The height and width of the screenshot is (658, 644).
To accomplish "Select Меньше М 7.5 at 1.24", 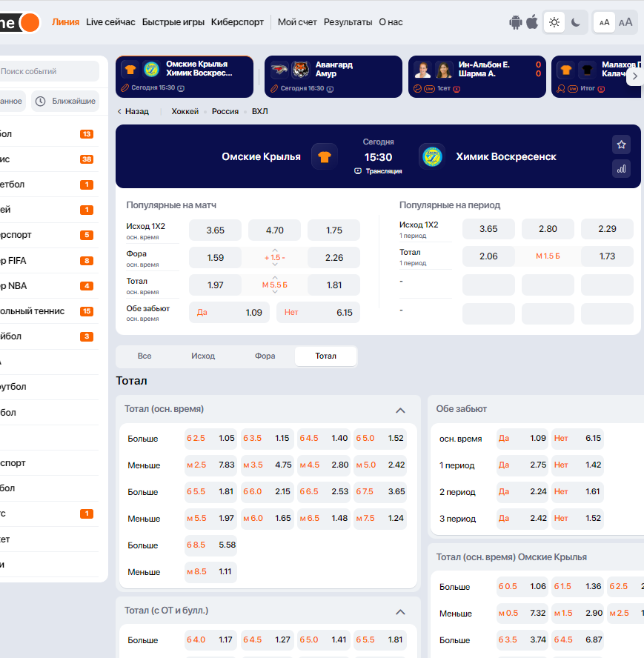I will coord(380,518).
